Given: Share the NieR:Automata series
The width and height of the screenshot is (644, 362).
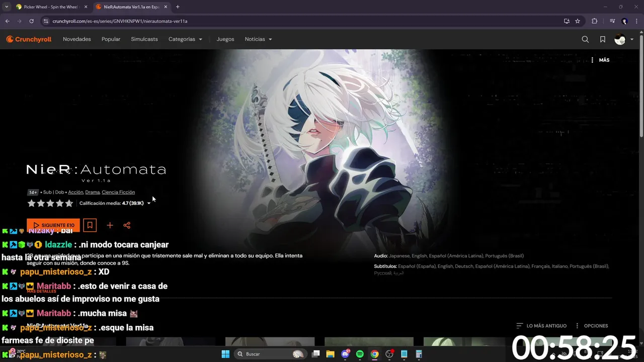Looking at the screenshot, I should tap(127, 225).
